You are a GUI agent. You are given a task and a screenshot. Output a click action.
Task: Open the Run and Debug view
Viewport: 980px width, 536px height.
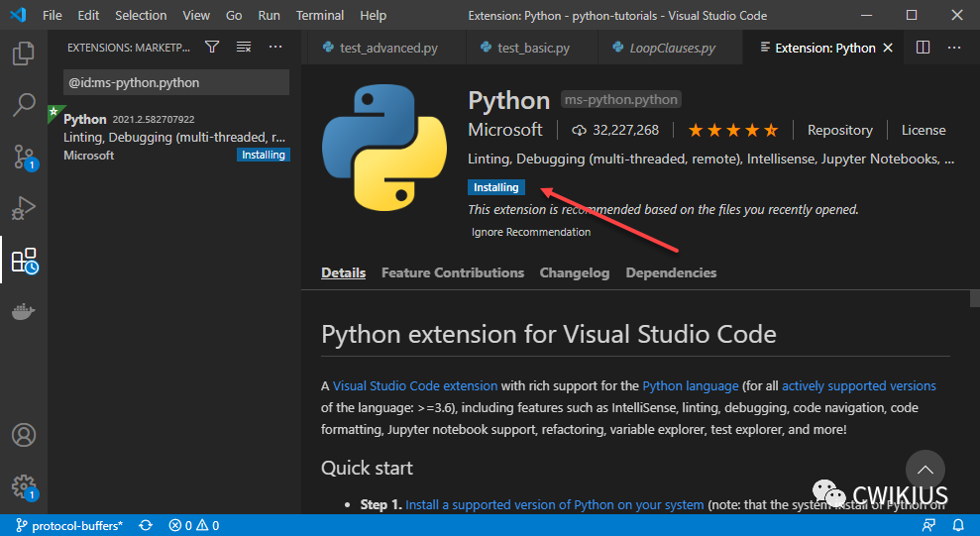24,208
